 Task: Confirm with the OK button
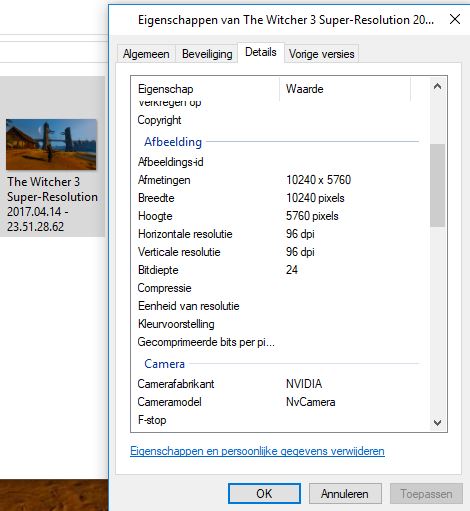(264, 494)
